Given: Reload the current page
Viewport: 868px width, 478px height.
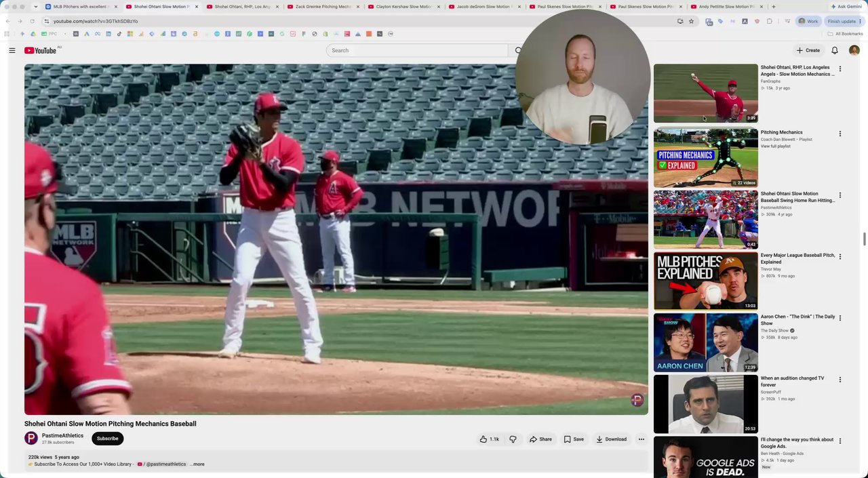Looking at the screenshot, I should coord(32,21).
